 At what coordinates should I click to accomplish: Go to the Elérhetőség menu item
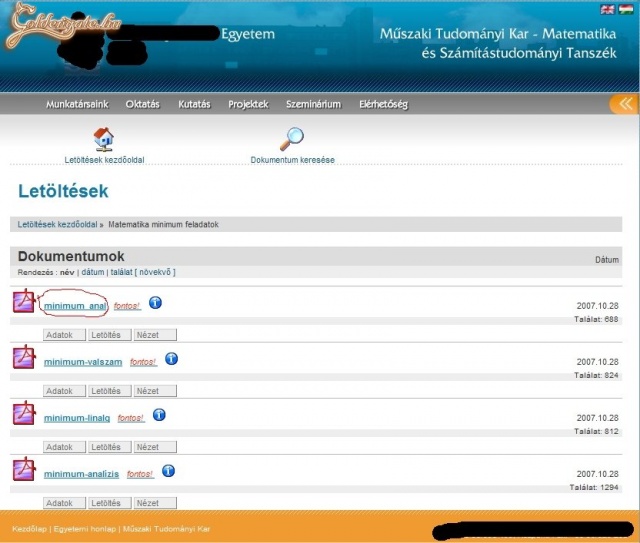[383, 104]
